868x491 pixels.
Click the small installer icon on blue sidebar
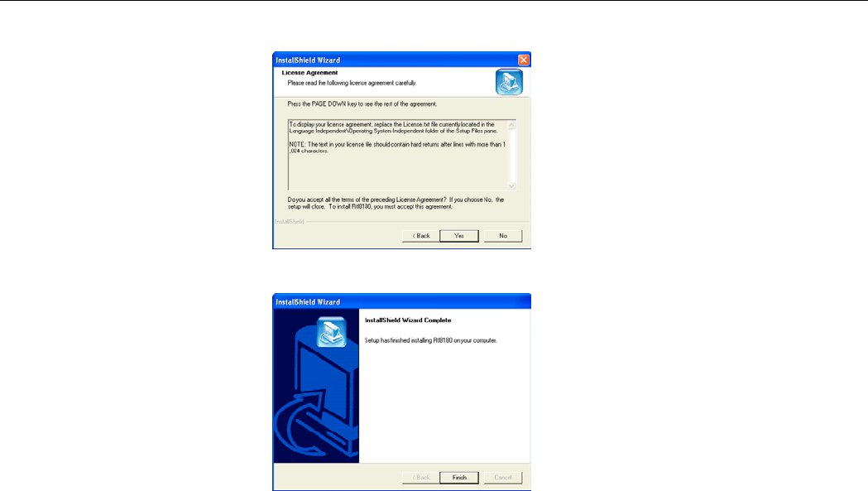pyautogui.click(x=331, y=332)
